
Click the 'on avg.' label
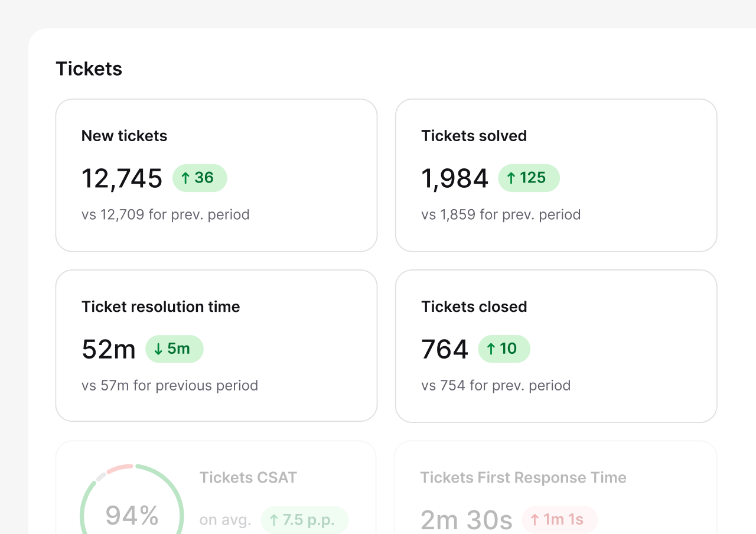point(225,520)
